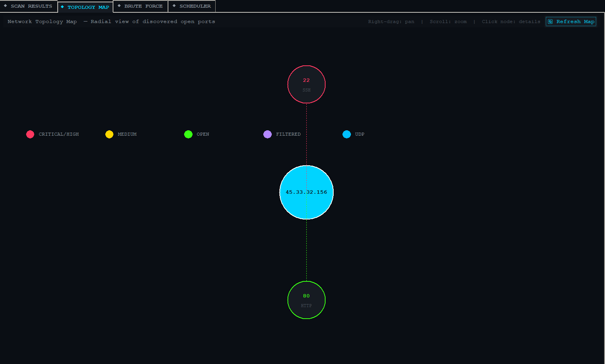This screenshot has width=605, height=364.
Task: Click the blue UDP legend dot
Action: [347, 134]
